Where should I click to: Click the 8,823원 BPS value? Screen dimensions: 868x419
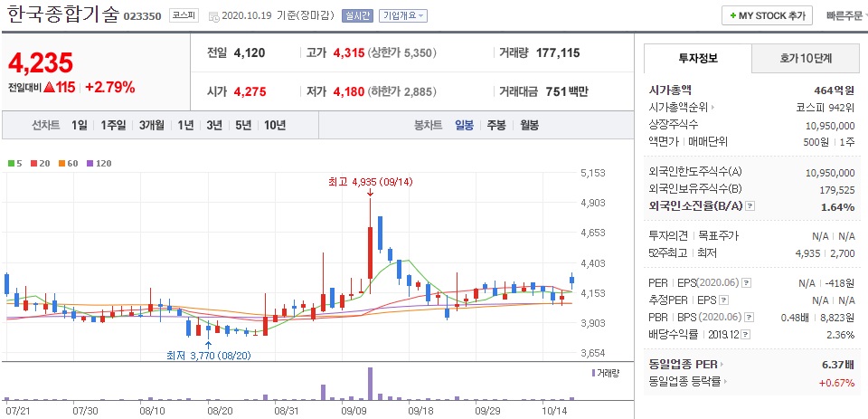click(836, 318)
